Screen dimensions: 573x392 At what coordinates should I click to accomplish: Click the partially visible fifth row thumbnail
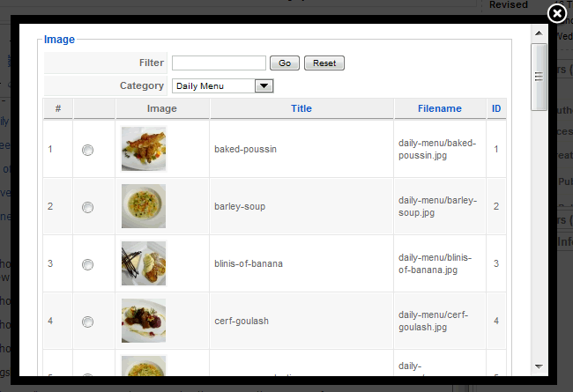point(144,366)
